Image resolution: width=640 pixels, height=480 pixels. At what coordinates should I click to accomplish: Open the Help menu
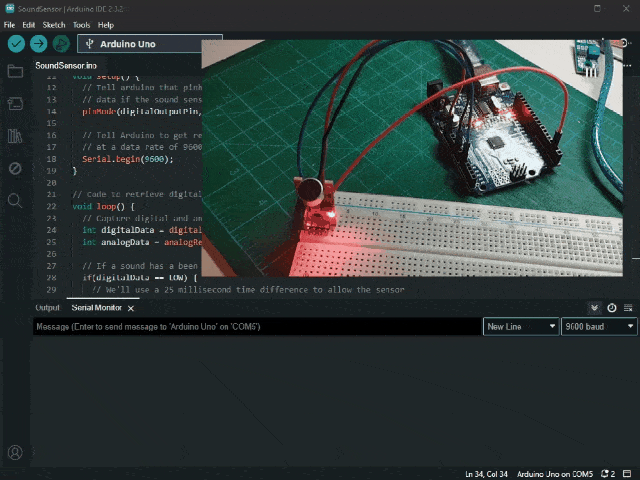point(106,25)
